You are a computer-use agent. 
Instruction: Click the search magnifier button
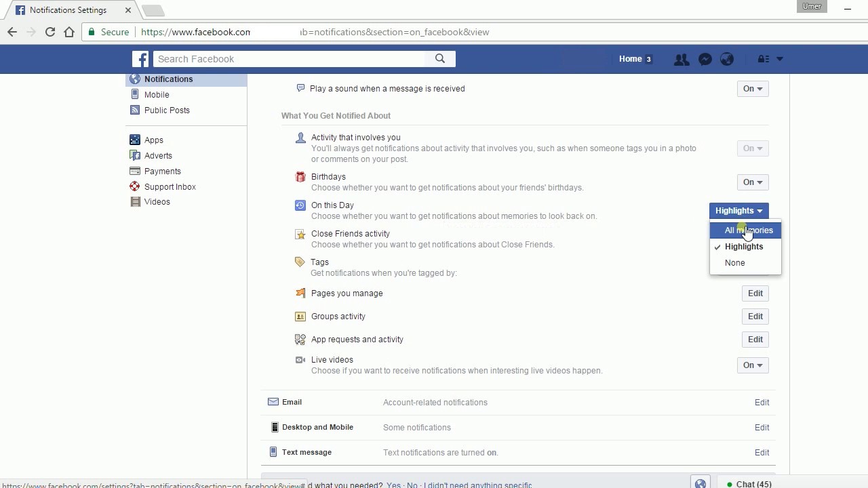click(x=440, y=59)
